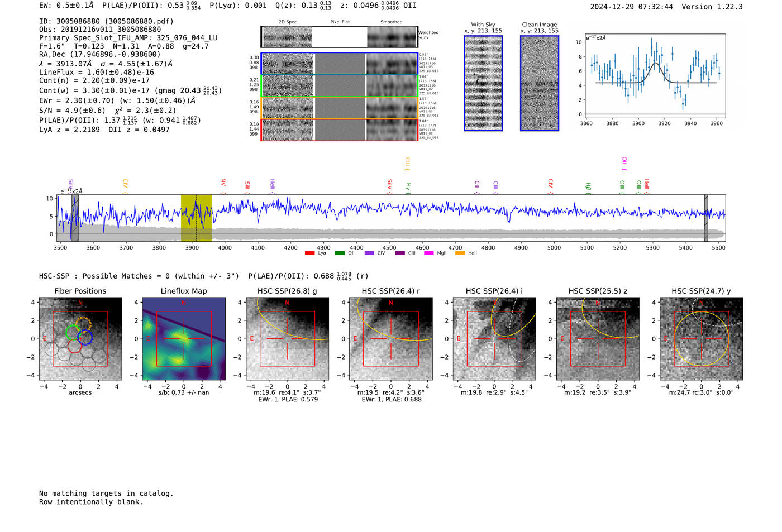Image resolution: width=782 pixels, height=532 pixels.
Task: Click the 'EWr: 1. PLAE: 0.688' caption
Action: click(392, 399)
